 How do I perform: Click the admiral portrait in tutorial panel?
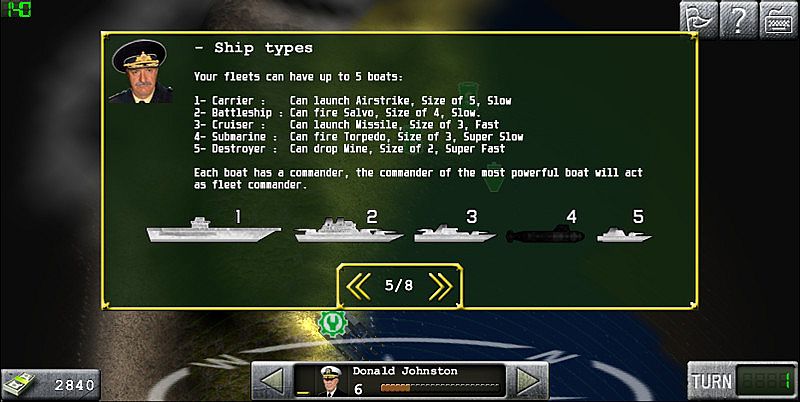pos(141,71)
